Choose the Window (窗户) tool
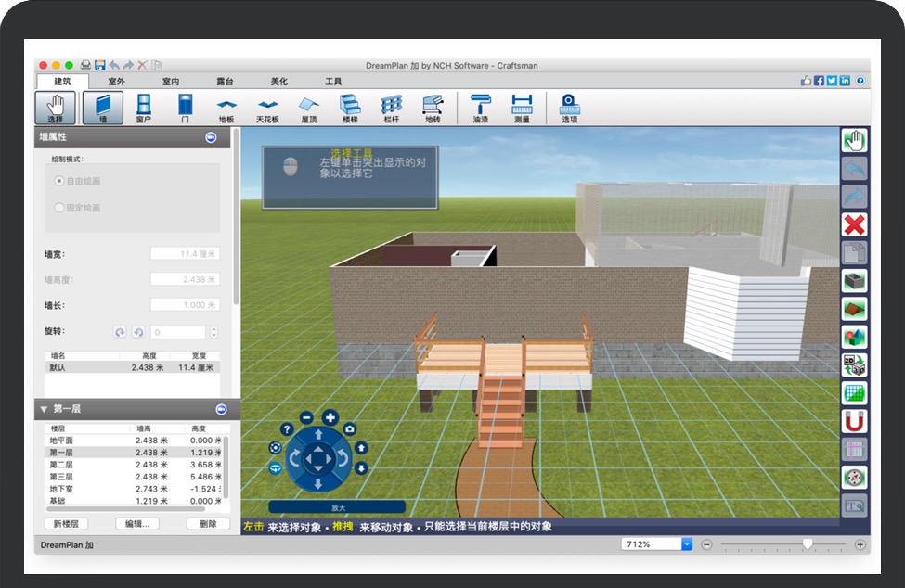The image size is (905, 588). 144,108
